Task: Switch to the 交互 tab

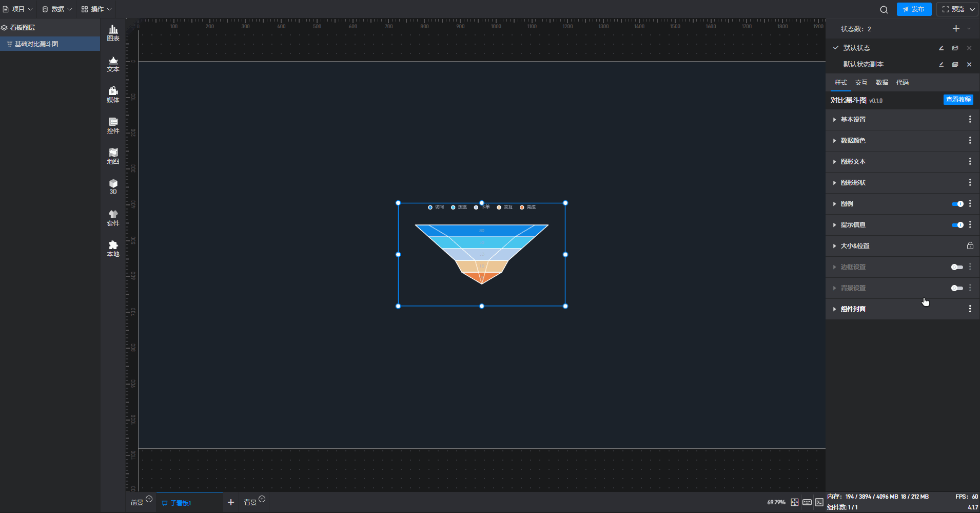Action: 861,83
